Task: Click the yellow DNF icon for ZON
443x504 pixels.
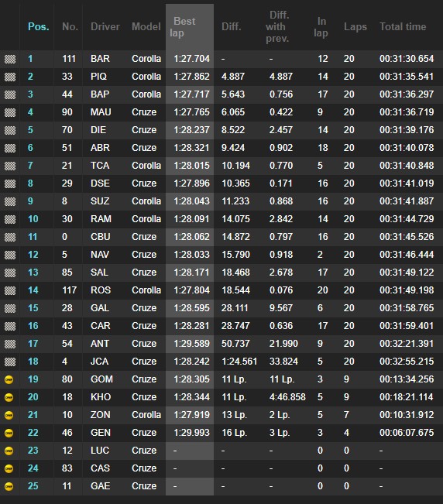Action: point(9,415)
